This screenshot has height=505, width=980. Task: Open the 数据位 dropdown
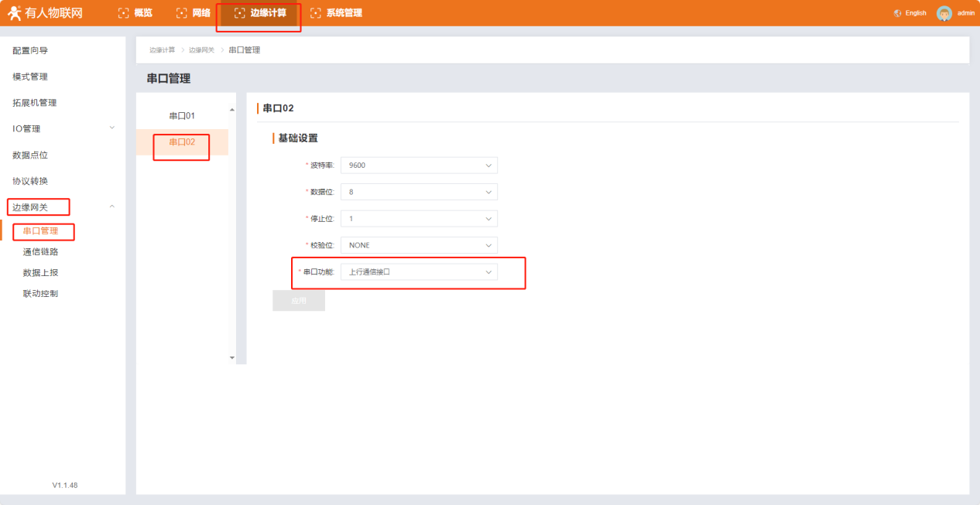click(419, 192)
